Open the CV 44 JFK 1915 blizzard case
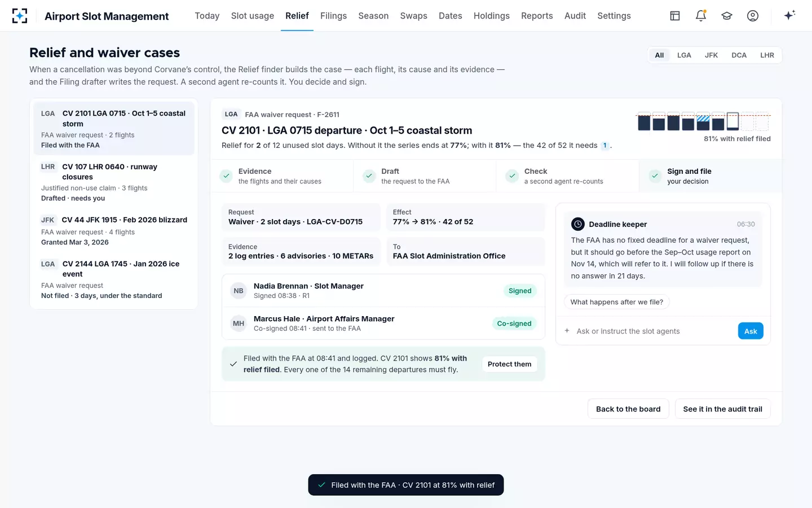Image resolution: width=812 pixels, height=508 pixels. (x=114, y=231)
